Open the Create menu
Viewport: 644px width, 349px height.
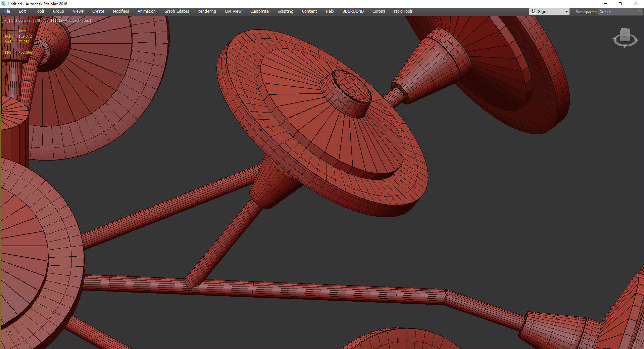(98, 11)
